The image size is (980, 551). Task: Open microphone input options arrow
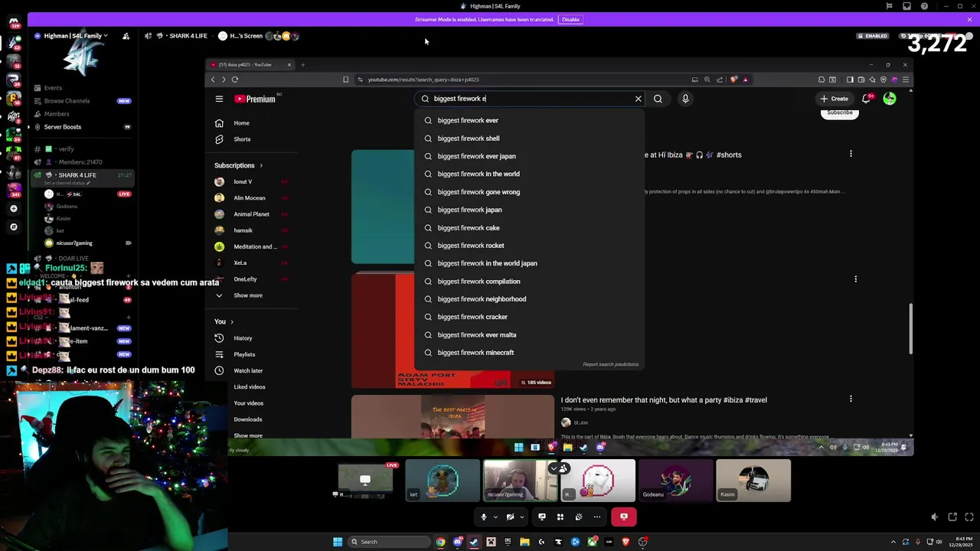pyautogui.click(x=495, y=517)
